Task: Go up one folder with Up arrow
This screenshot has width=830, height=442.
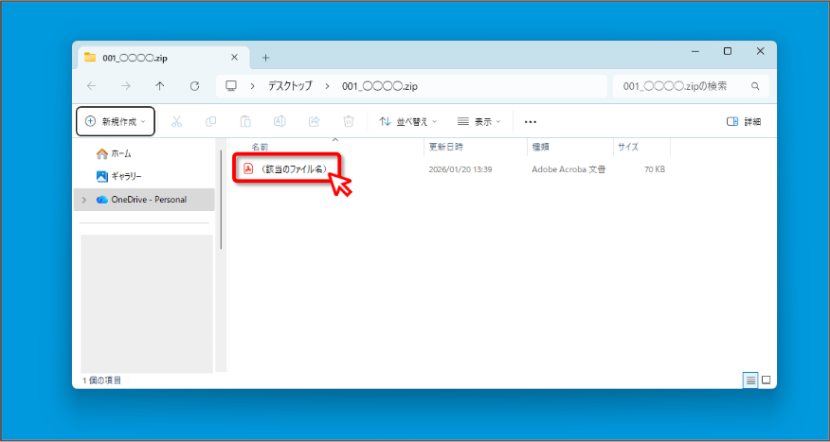Action: 160,86
